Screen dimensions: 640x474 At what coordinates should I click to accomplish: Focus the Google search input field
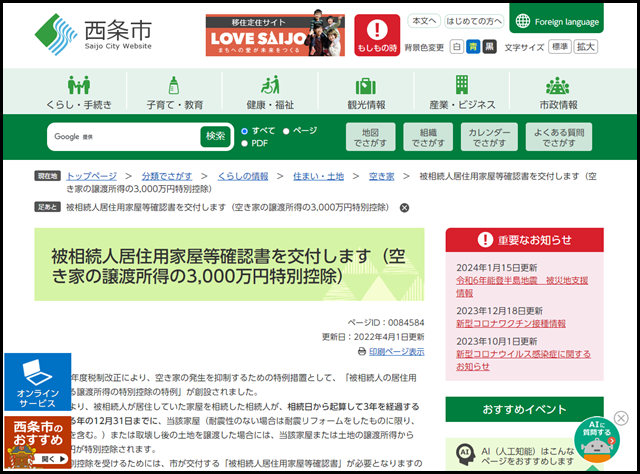(x=124, y=137)
